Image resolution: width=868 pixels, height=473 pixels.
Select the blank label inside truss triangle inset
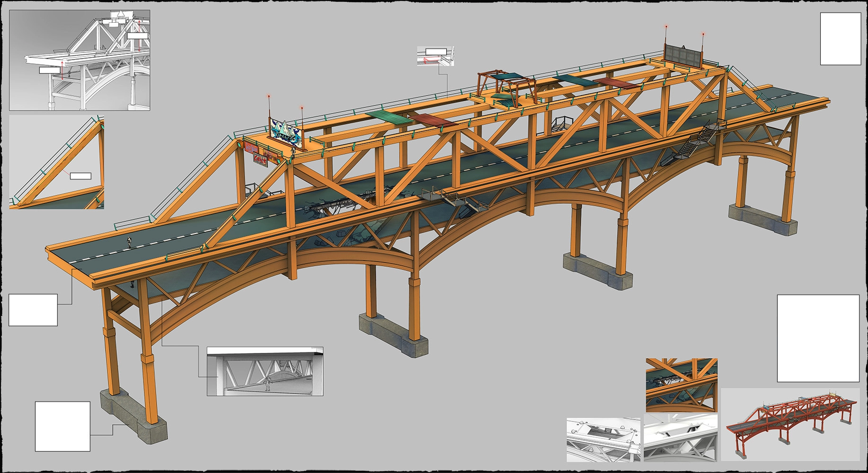[80, 176]
